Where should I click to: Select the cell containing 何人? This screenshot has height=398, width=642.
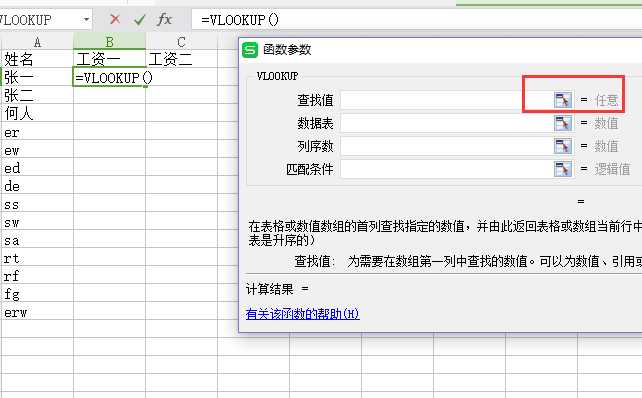coord(37,113)
